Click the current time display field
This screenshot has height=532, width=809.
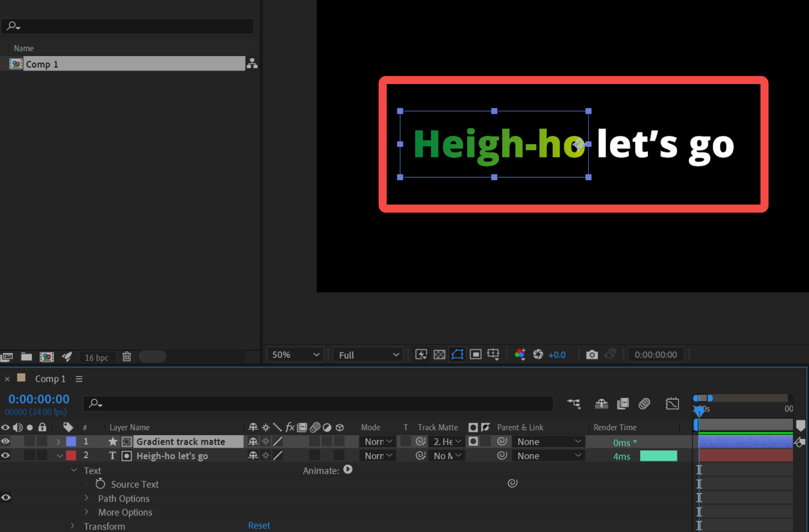(x=38, y=399)
